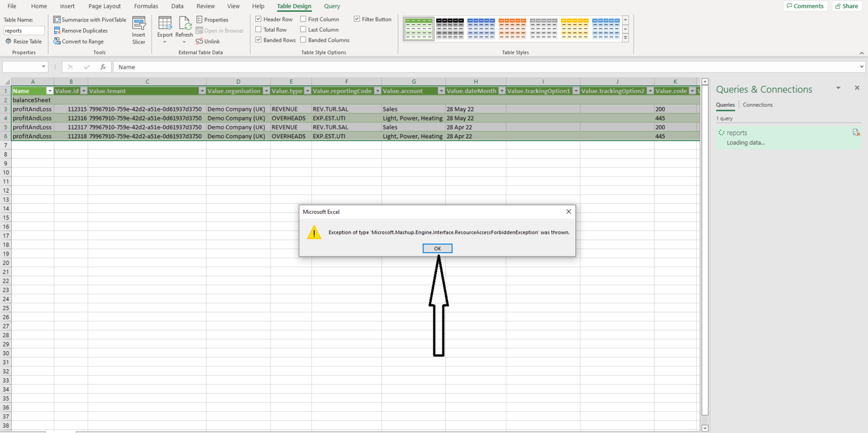
Task: Click Unlink in External Table Data
Action: [208, 41]
